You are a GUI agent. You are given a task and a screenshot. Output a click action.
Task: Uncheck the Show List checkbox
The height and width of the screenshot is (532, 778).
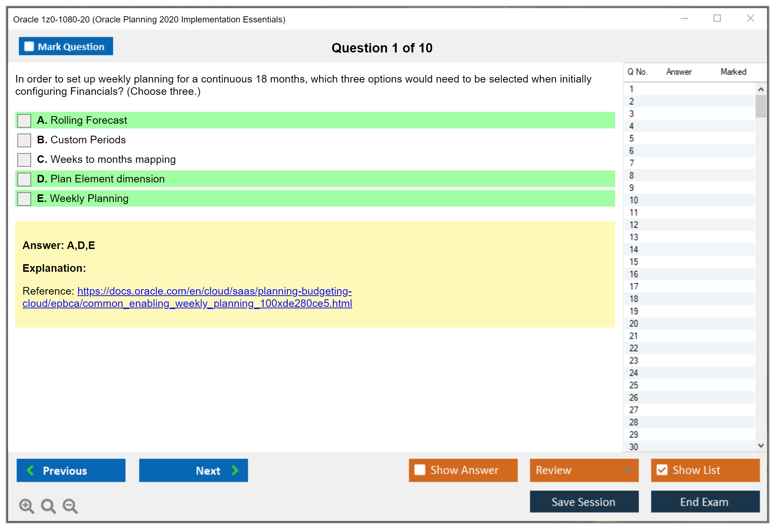pyautogui.click(x=662, y=470)
